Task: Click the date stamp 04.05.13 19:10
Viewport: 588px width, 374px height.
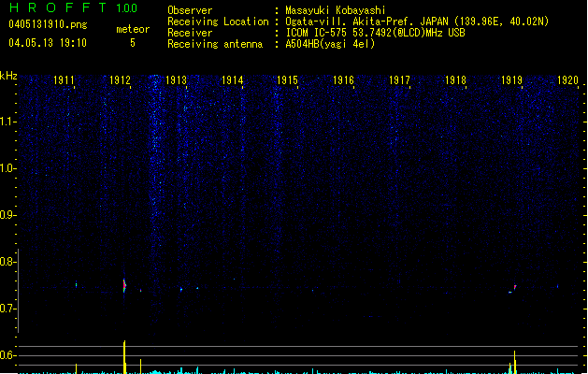Action: point(48,43)
